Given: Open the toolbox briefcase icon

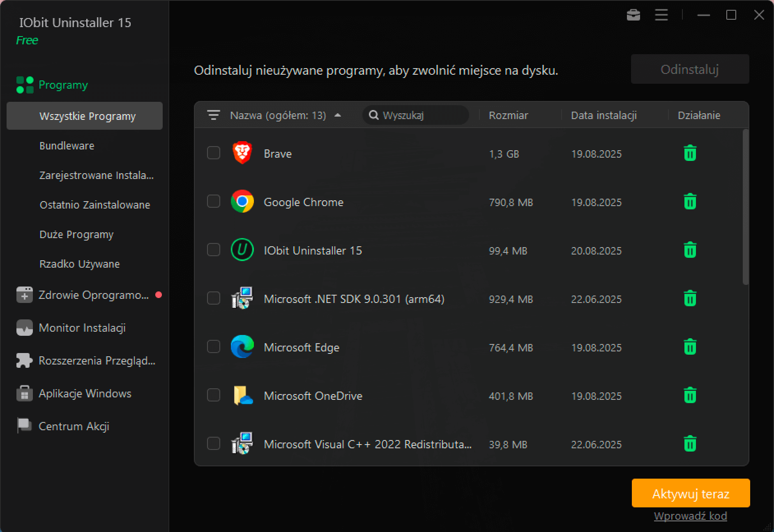Looking at the screenshot, I should (633, 15).
